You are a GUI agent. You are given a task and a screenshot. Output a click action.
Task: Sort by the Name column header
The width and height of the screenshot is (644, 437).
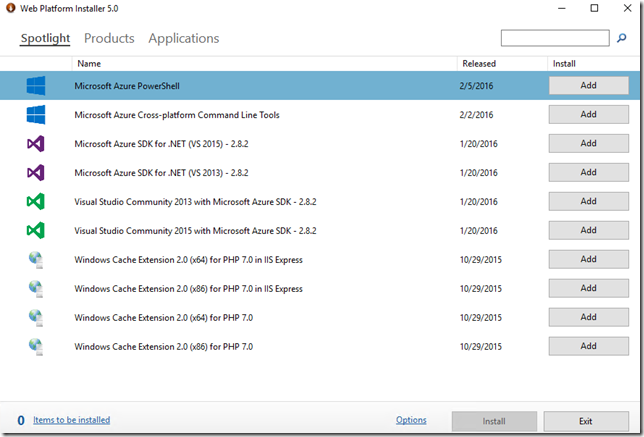264,64
